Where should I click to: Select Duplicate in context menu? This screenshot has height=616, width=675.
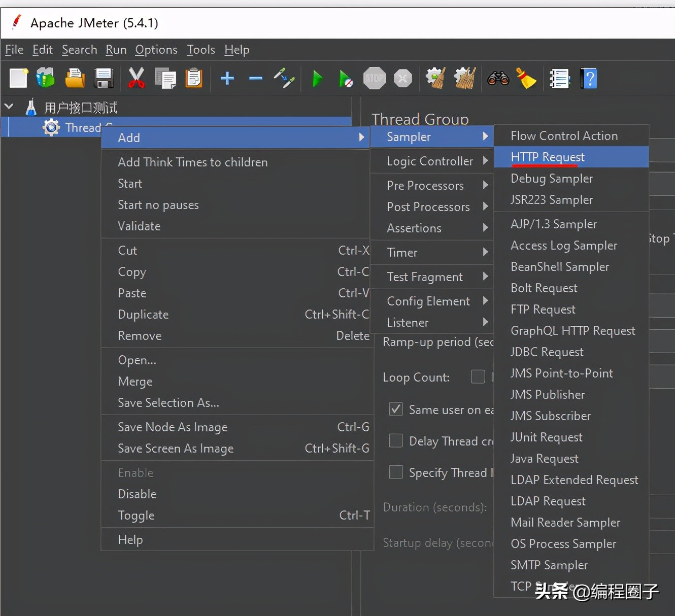tap(235, 314)
